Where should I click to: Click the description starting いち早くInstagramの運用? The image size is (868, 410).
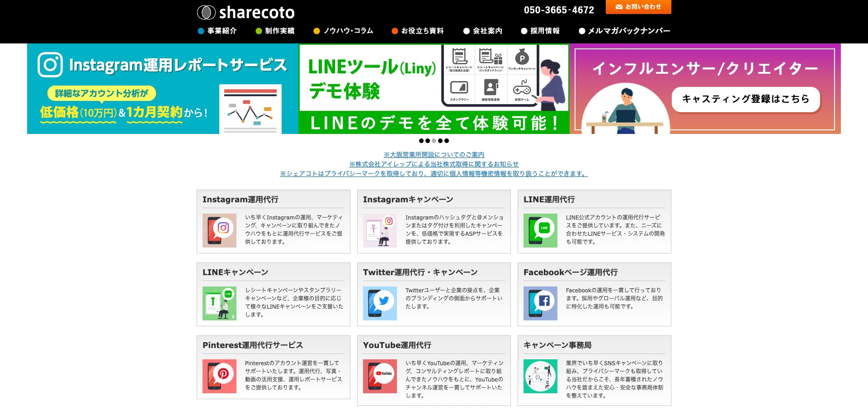point(294,229)
